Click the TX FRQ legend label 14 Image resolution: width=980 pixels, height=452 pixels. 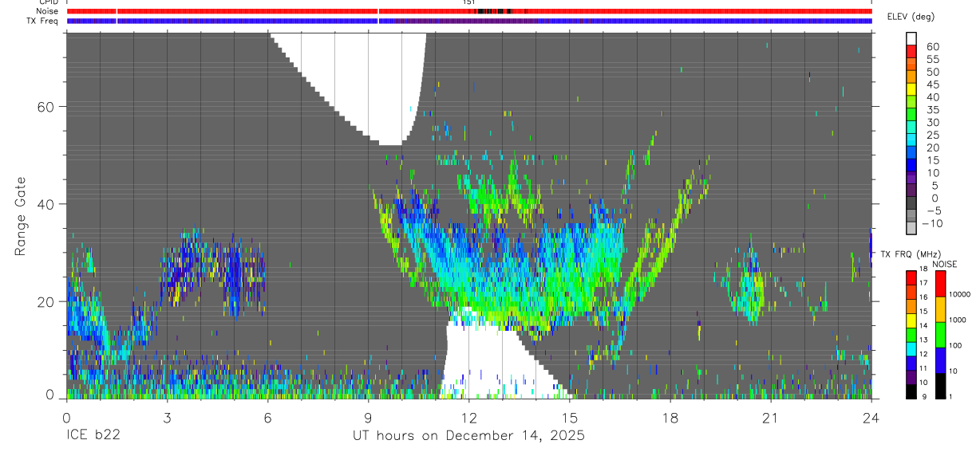click(923, 325)
